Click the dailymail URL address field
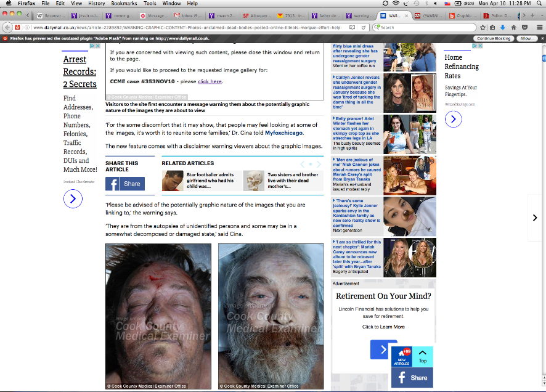The image size is (546, 392). [x=187, y=28]
